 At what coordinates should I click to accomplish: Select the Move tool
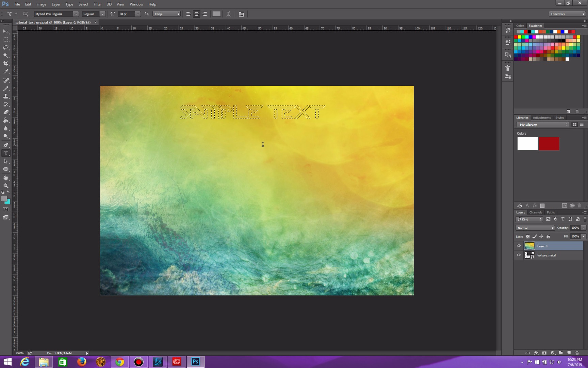[6, 31]
